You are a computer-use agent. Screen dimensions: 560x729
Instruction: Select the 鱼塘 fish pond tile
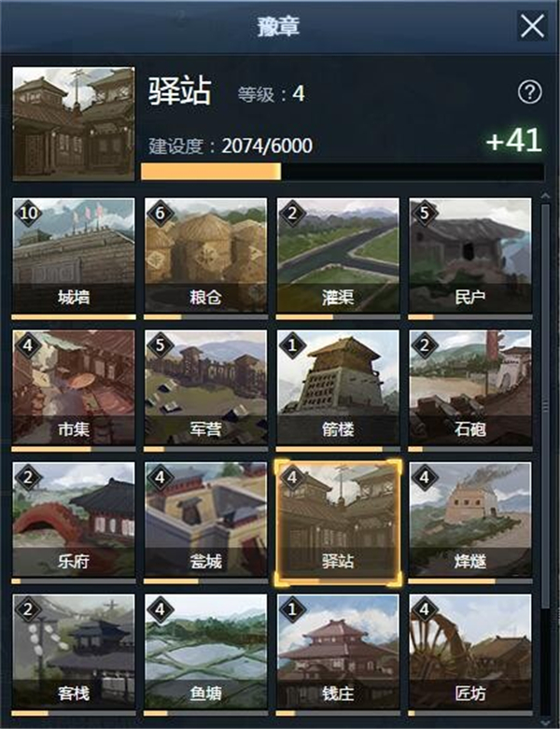pyautogui.click(x=206, y=652)
